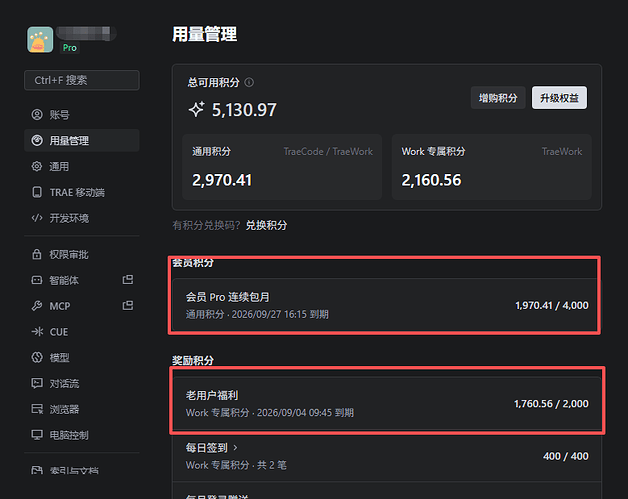Click the wrench icon for MCP
This screenshot has height=499, width=628.
pyautogui.click(x=37, y=306)
